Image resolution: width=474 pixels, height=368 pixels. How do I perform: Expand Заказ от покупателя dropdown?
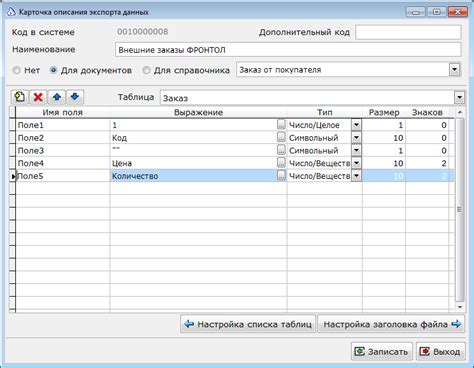455,70
